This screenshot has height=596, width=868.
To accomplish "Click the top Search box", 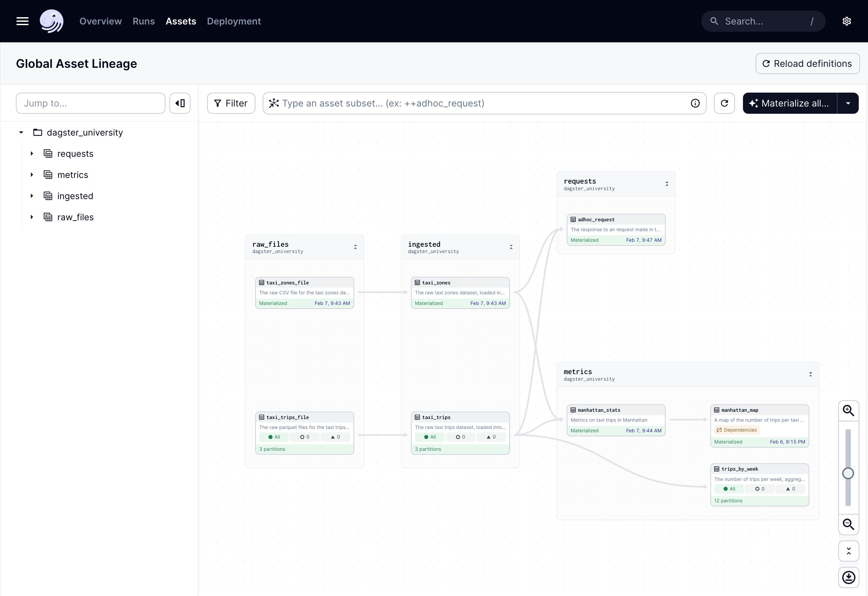I will coord(763,21).
